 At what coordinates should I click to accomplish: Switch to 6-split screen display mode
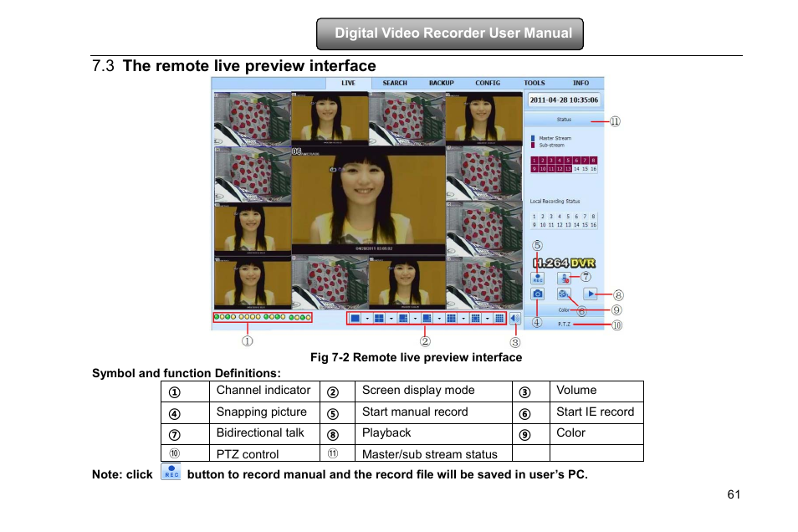[403, 318]
